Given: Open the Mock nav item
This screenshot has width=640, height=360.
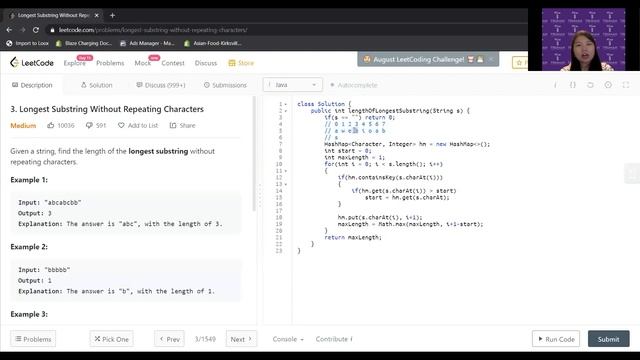Looking at the screenshot, I should 142,63.
